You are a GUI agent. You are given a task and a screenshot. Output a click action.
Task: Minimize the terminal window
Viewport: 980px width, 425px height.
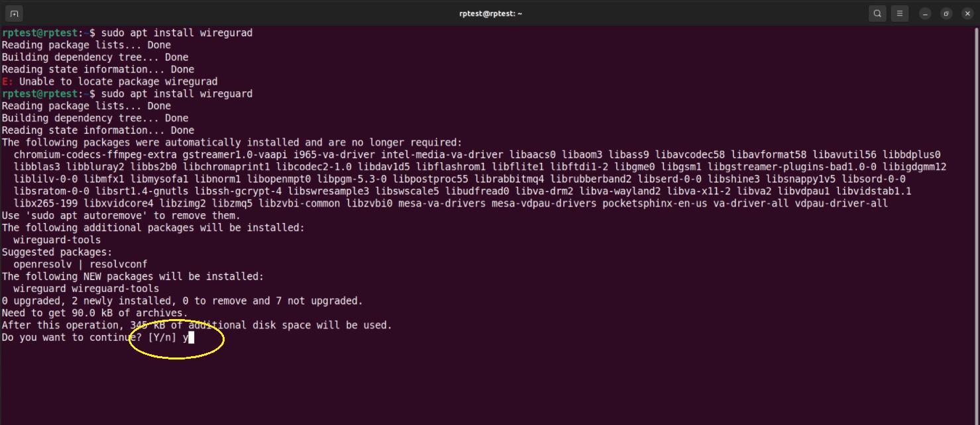(x=926, y=13)
